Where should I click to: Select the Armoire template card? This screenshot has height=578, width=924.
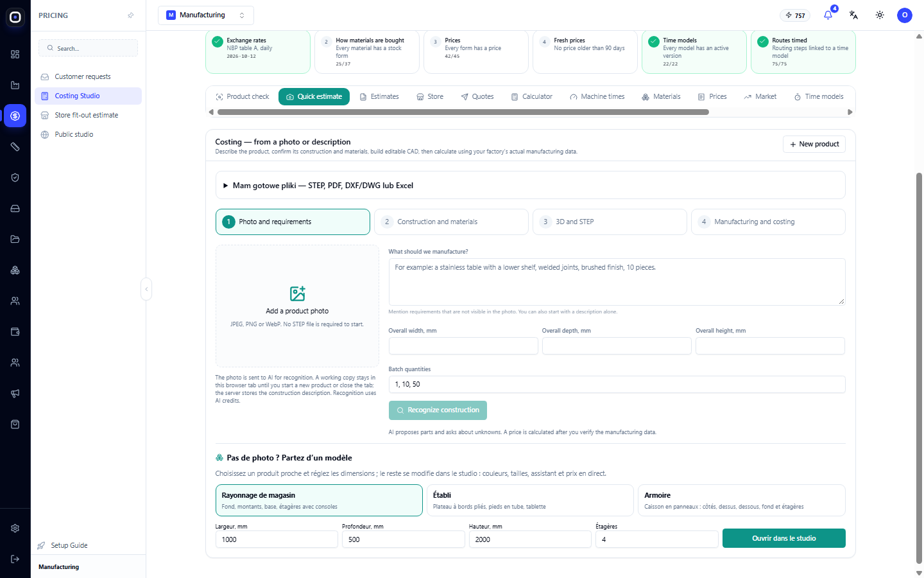pos(741,500)
